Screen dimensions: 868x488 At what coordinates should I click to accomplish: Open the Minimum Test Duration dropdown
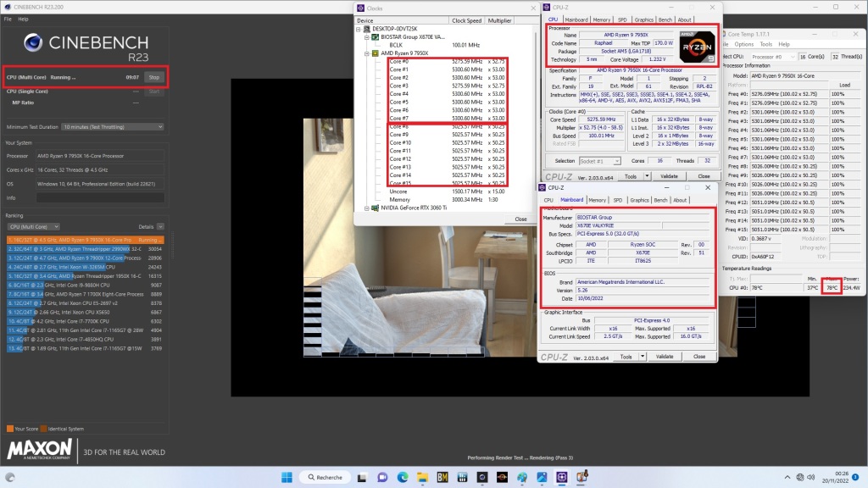click(x=113, y=127)
